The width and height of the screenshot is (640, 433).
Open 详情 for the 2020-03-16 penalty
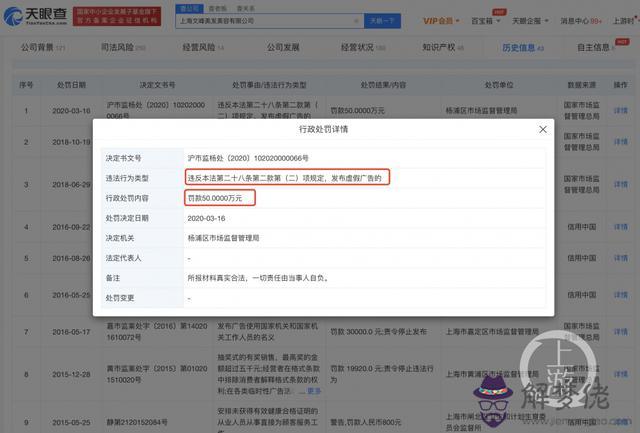[x=620, y=111]
